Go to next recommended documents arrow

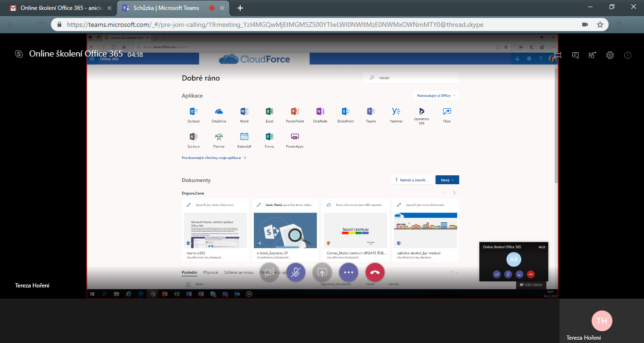coord(454,193)
